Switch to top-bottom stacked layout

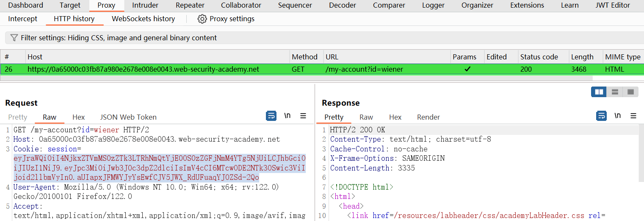pyautogui.click(x=615, y=92)
